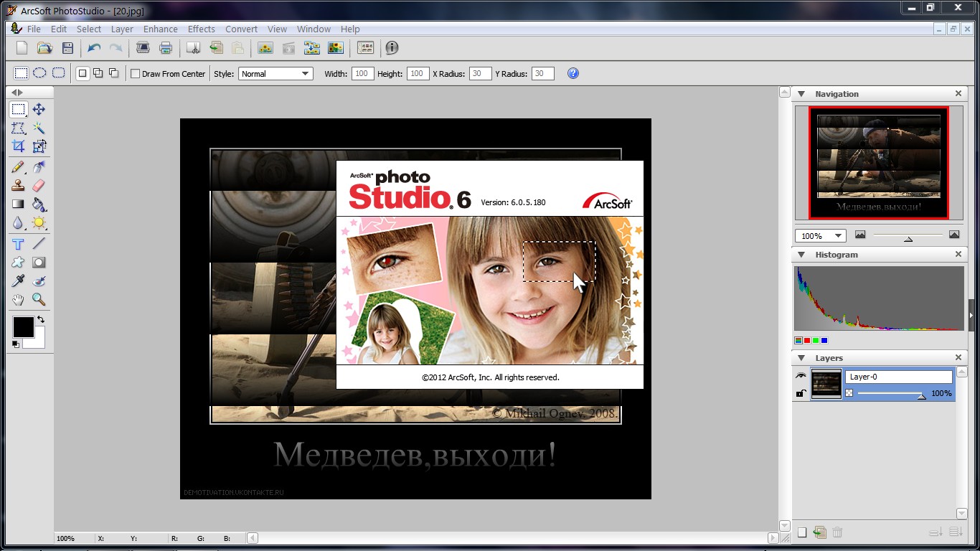This screenshot has width=980, height=551.
Task: Select the Move tool
Action: coord(39,109)
